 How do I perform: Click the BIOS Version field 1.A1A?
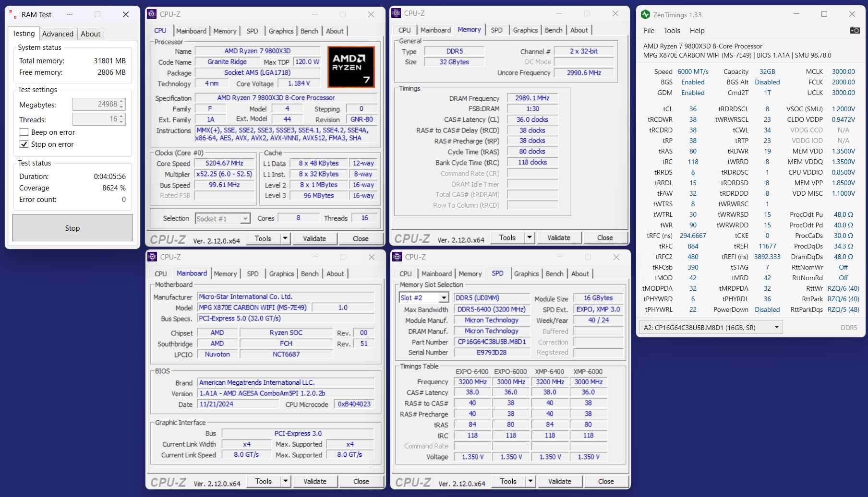pyautogui.click(x=286, y=393)
